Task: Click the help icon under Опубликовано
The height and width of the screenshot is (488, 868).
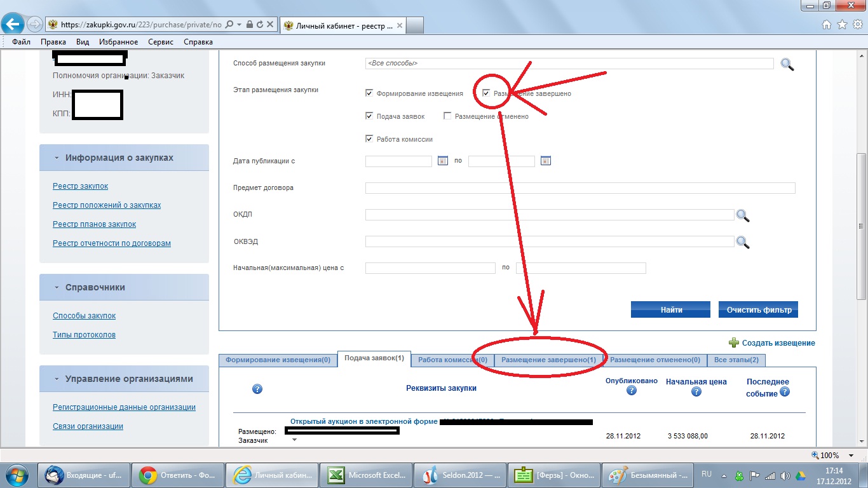Action: [631, 391]
